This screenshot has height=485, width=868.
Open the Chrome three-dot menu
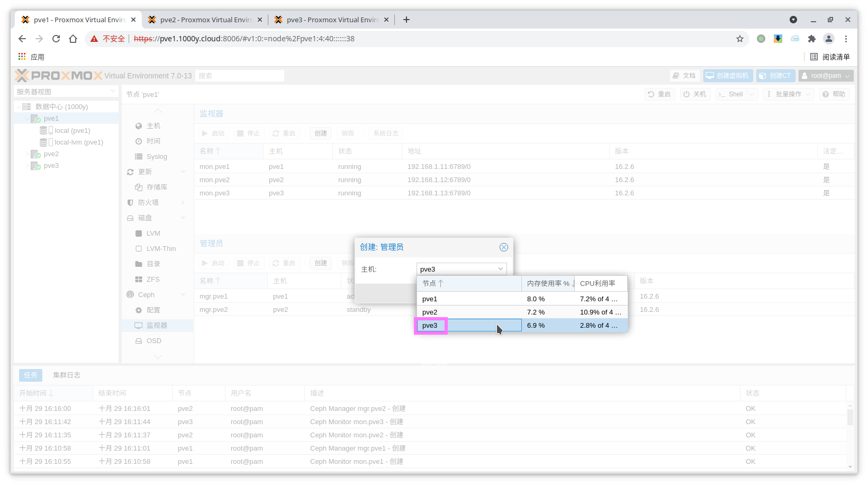846,39
